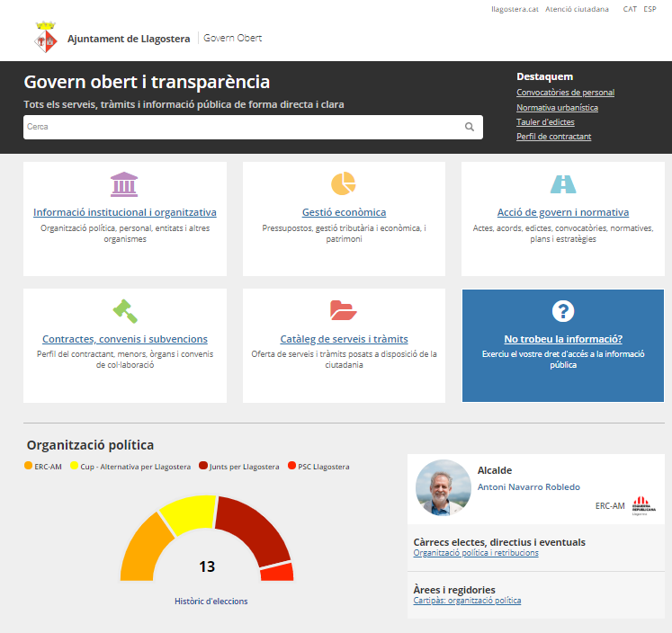The width and height of the screenshot is (672, 633).
Task: Switch language to ESP
Action: click(650, 9)
